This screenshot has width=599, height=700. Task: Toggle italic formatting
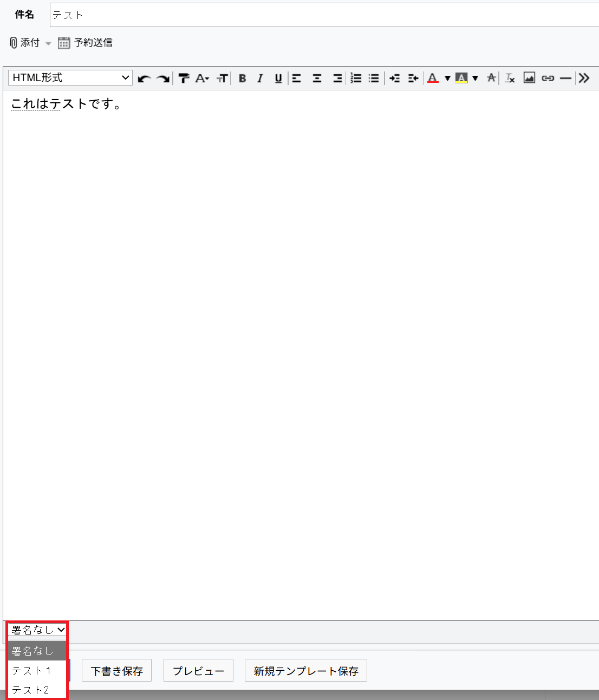pos(260,78)
